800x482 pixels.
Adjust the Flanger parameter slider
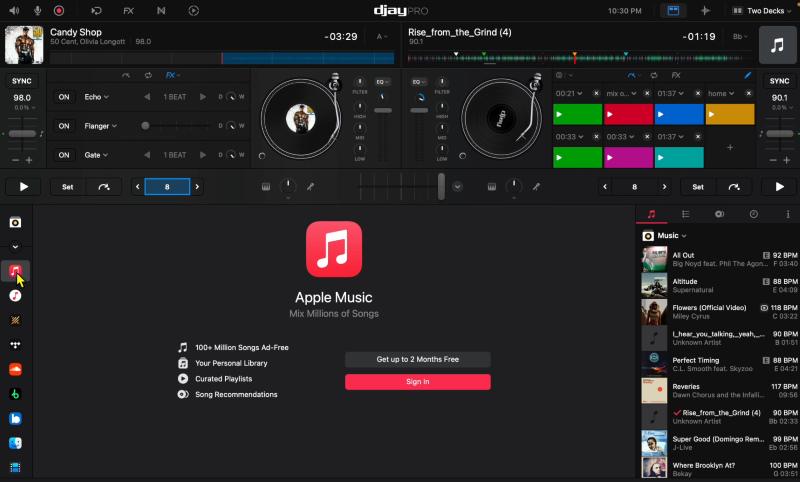145,125
